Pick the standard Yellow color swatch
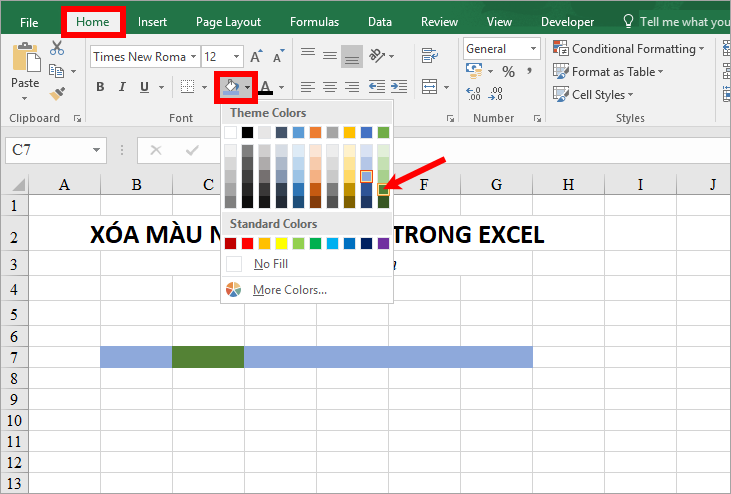The image size is (731, 494). pos(281,243)
